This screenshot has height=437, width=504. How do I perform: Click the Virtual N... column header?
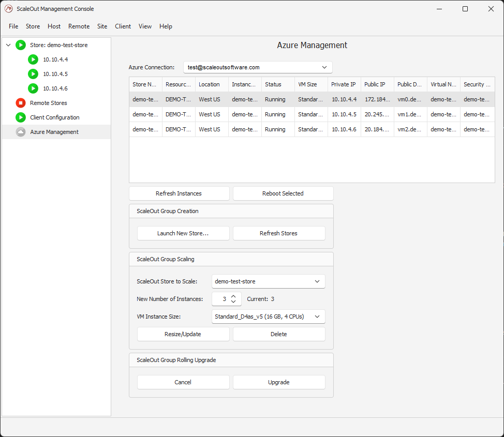click(x=443, y=84)
